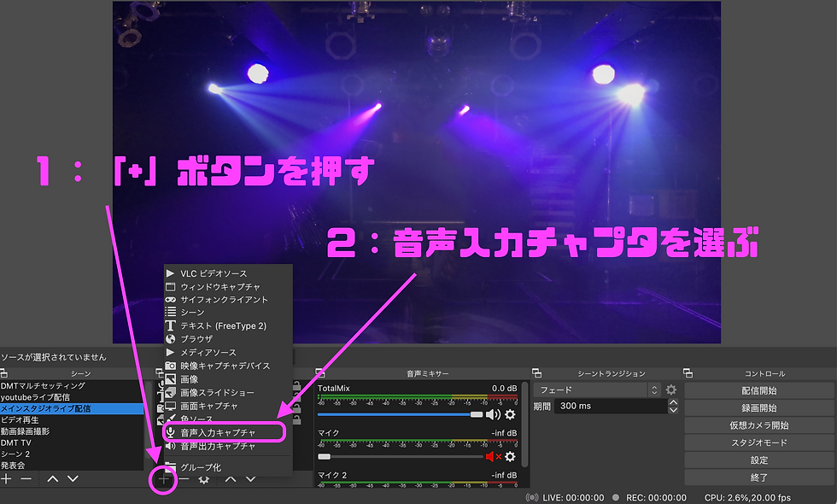Click the 配信開始 button

tap(759, 390)
